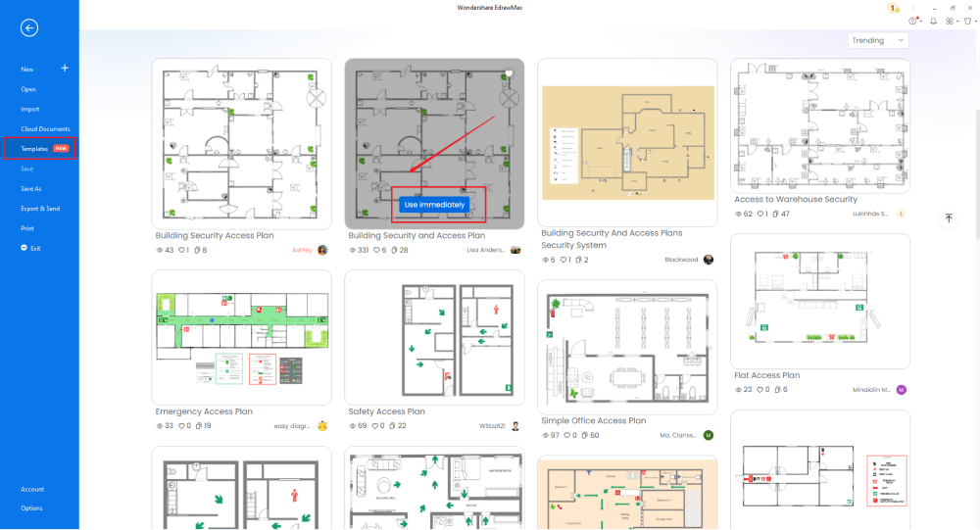Click the gold coin badge in the title bar
Viewport: 980px width, 530px height.
click(893, 8)
